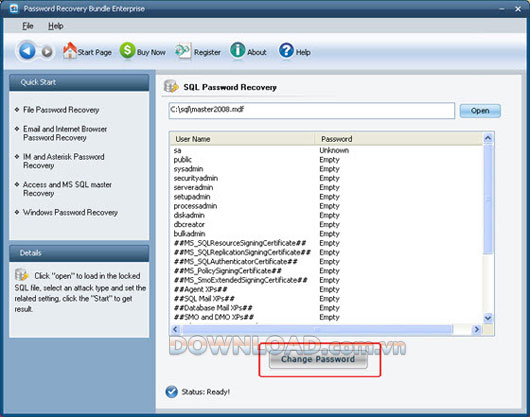Go back with the blue back arrow

pos(27,51)
